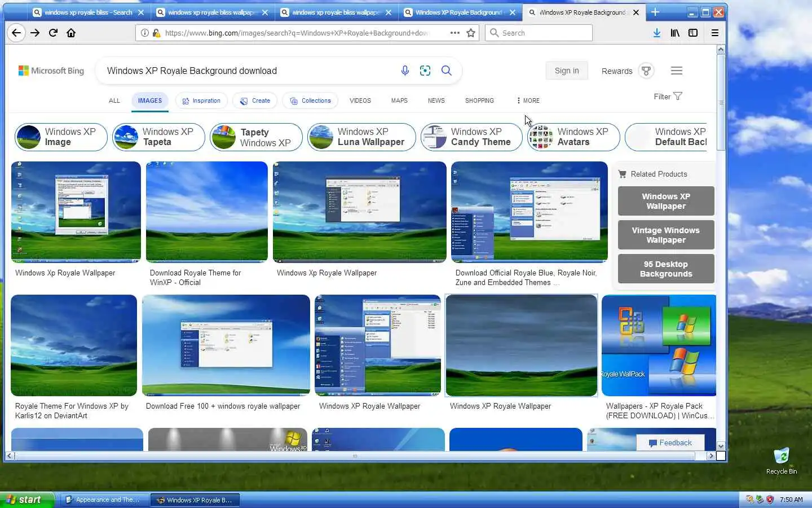Click the Feedback button
The image size is (812, 508).
point(670,443)
